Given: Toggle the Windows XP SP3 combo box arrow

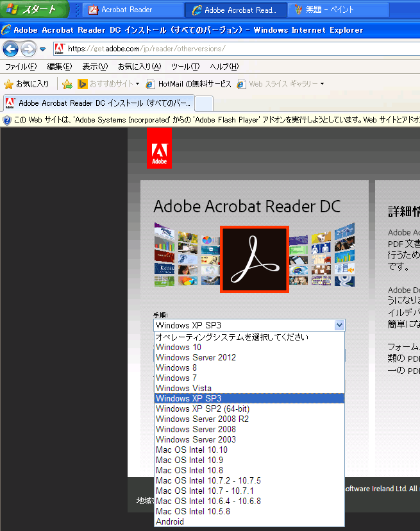Looking at the screenshot, I should [339, 325].
